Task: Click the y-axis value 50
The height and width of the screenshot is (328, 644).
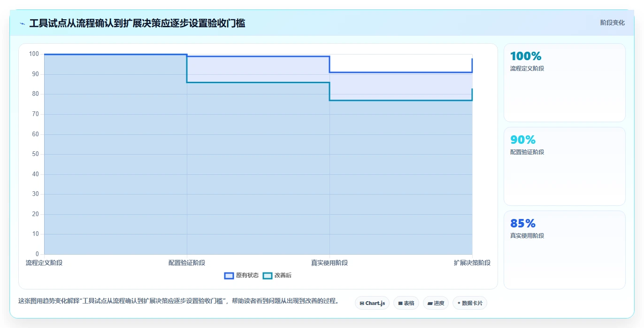Action: click(x=36, y=154)
